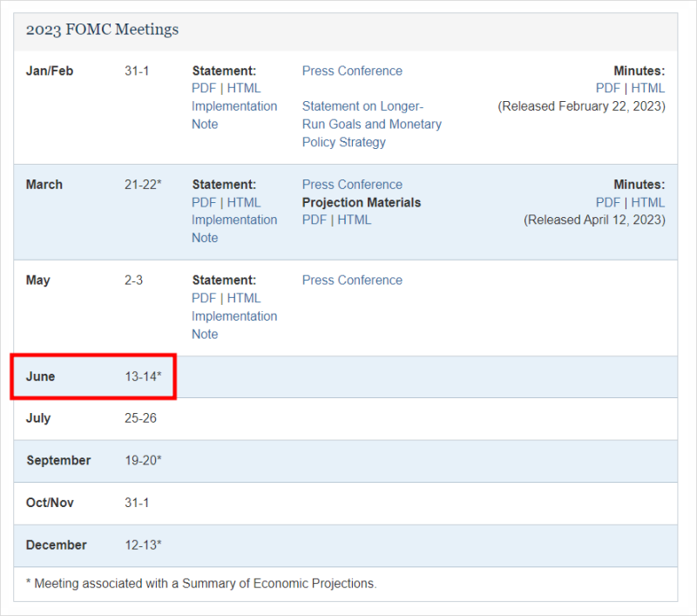Open Jan/Feb statement PDF link
Viewport: 697px width, 616px height.
click(x=204, y=88)
